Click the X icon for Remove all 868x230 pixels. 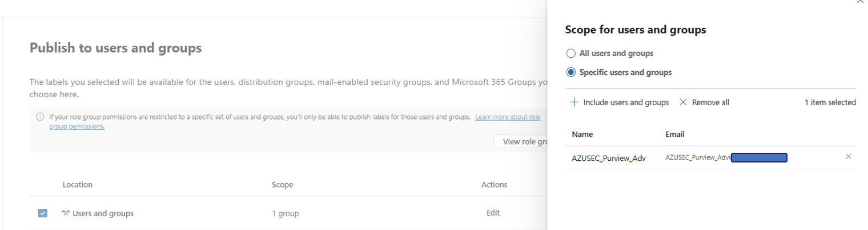tap(683, 102)
